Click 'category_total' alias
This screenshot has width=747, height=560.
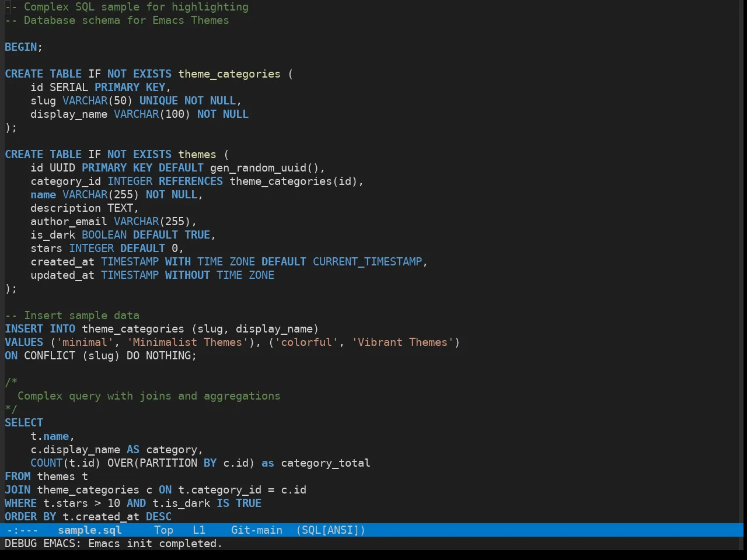(x=326, y=463)
